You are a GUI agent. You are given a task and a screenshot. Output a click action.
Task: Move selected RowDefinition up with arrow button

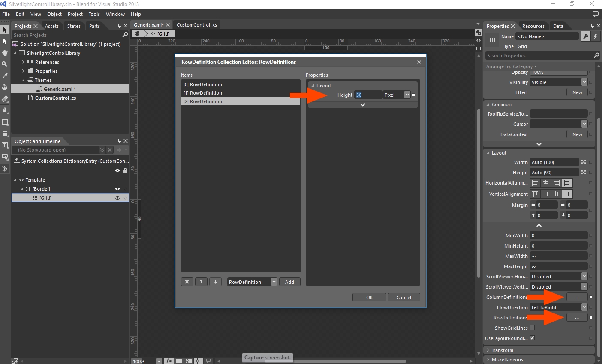pos(201,282)
